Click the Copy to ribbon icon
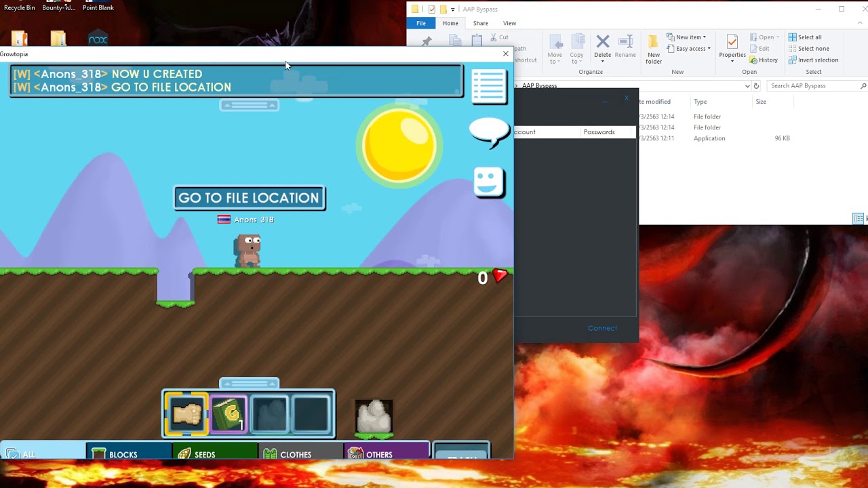Viewport: 868px width, 488px height. (577, 49)
